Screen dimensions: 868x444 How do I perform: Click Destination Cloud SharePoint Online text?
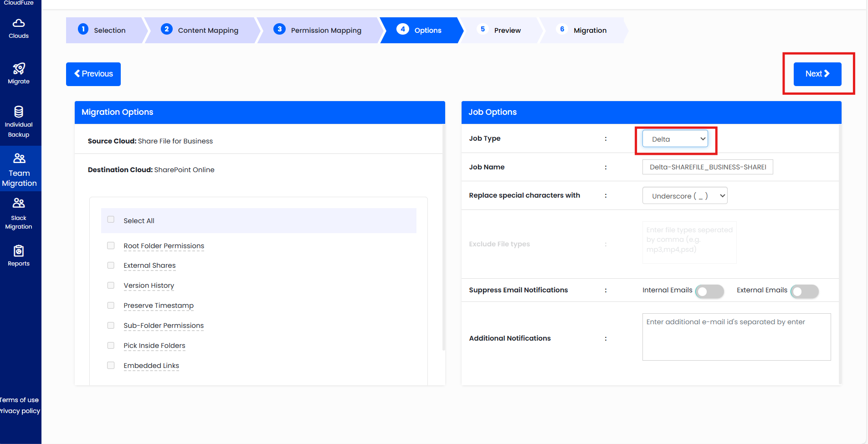point(151,170)
